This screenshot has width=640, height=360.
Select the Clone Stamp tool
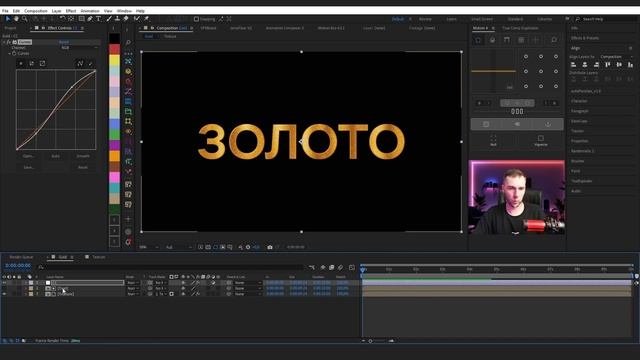pyautogui.click(x=117, y=19)
